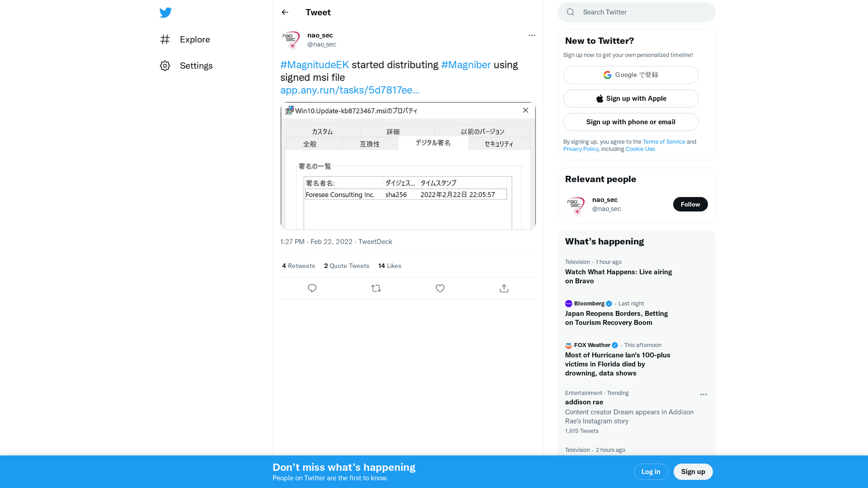
Task: Select Sign up with phone or email
Action: 631,122
